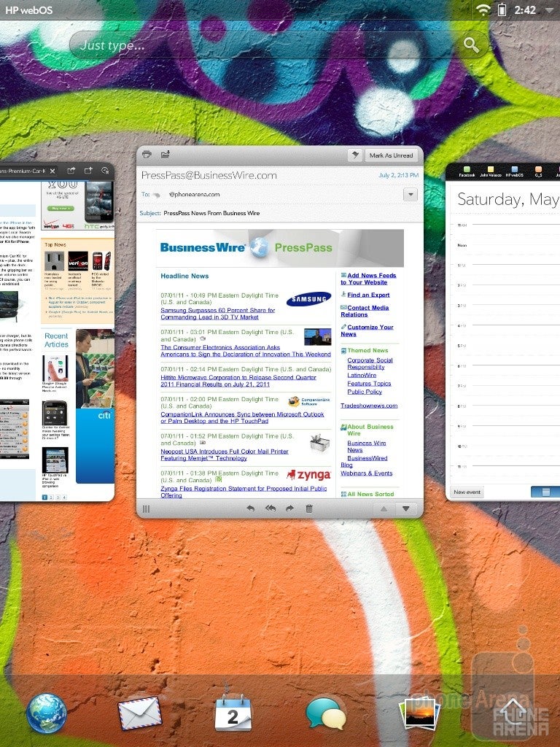Delete the email with the trash icon
Image resolution: width=560 pixels, height=747 pixels.
(309, 508)
